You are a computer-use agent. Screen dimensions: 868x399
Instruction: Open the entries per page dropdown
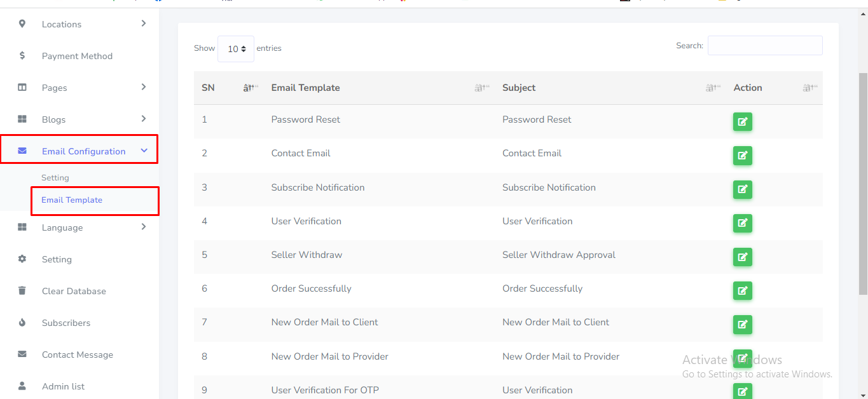236,49
